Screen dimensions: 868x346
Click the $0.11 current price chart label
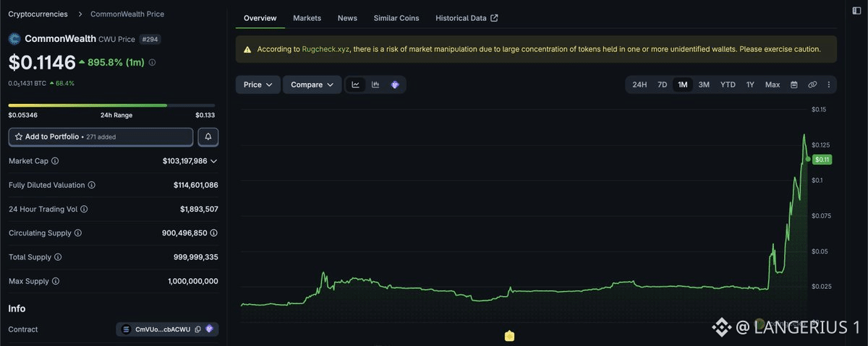822,159
